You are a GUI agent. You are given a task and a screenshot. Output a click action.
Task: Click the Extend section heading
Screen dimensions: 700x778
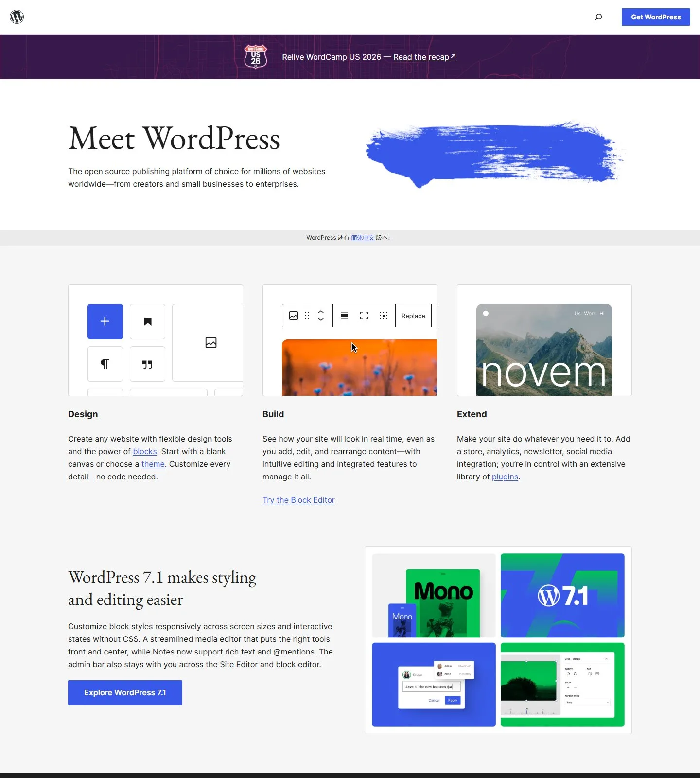click(x=472, y=414)
